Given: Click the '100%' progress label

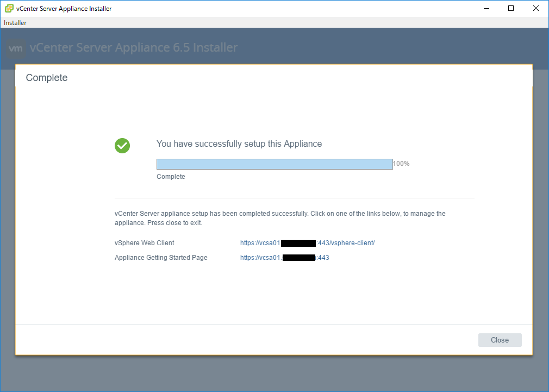Looking at the screenshot, I should pos(401,164).
